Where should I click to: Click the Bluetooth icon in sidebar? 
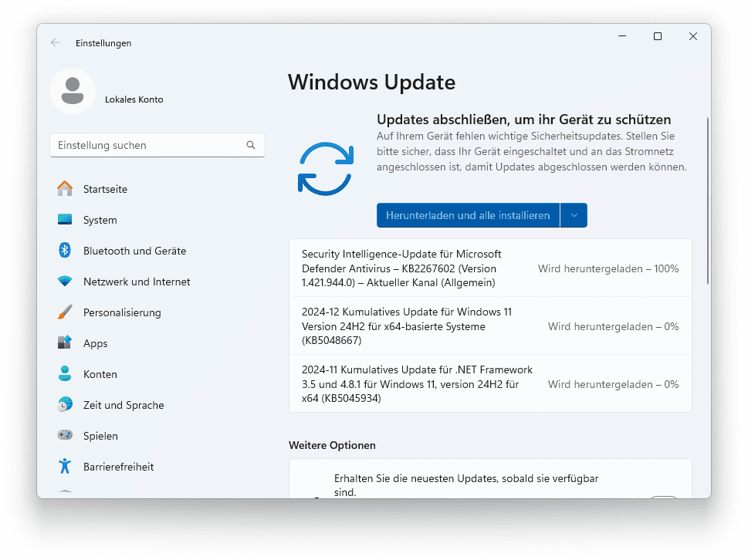tap(65, 250)
